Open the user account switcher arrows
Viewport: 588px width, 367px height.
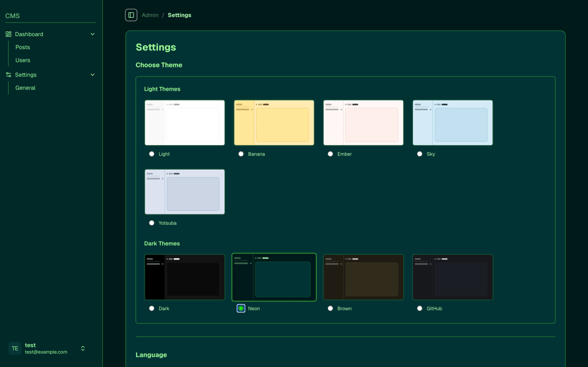(x=83, y=349)
